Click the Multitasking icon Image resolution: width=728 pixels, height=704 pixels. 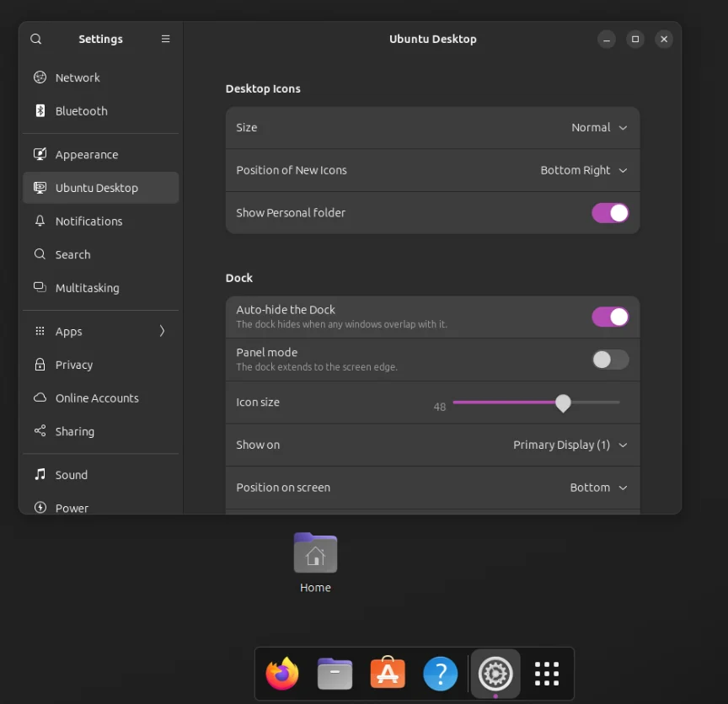tap(40, 287)
